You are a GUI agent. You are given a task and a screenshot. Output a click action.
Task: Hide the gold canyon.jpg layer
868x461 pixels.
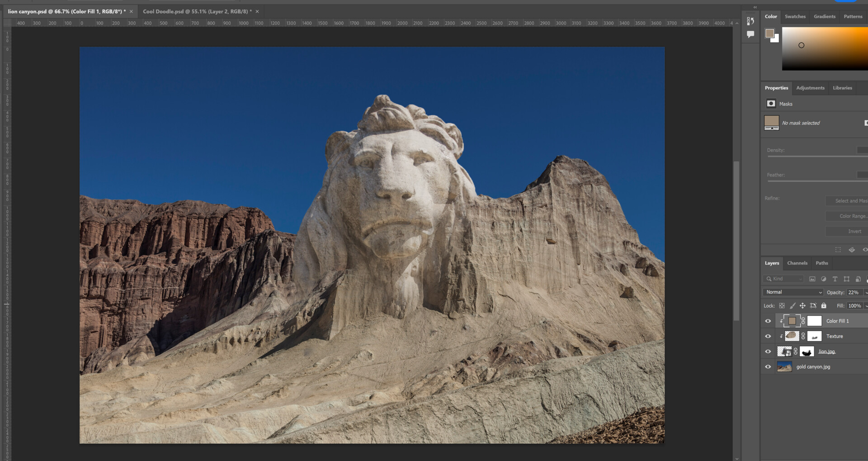tap(768, 367)
